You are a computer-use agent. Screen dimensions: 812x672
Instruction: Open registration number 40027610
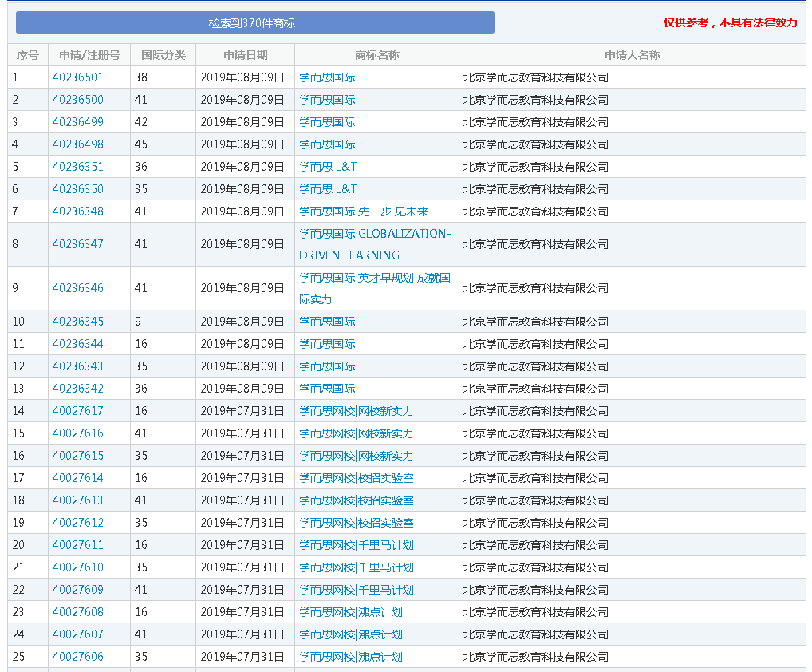[77, 567]
